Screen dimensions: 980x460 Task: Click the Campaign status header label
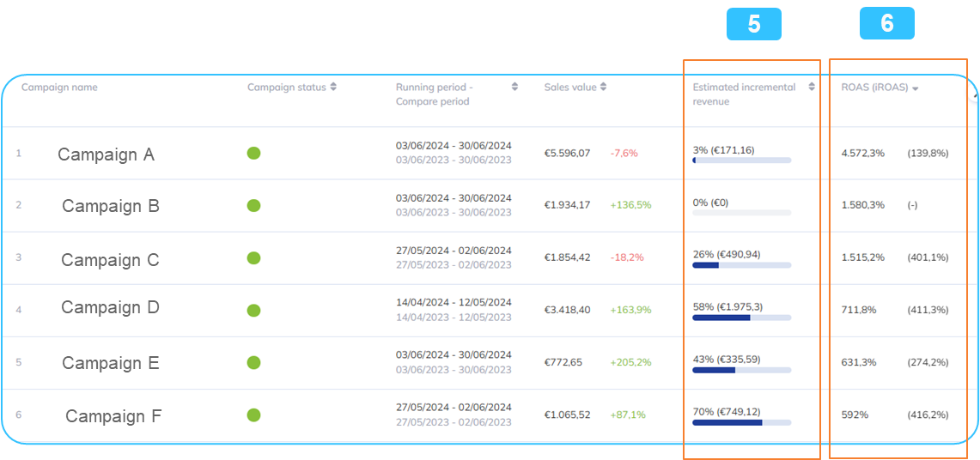(287, 88)
